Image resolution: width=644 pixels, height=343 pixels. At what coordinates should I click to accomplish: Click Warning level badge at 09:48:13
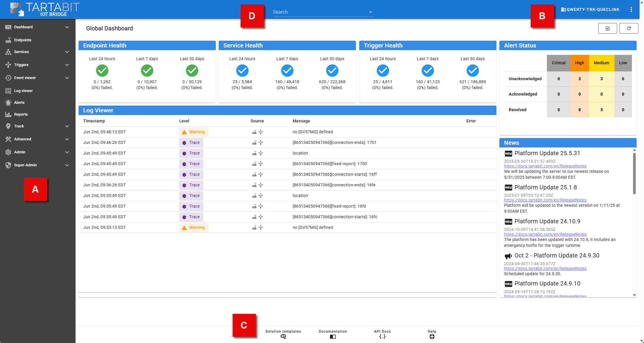194,132
